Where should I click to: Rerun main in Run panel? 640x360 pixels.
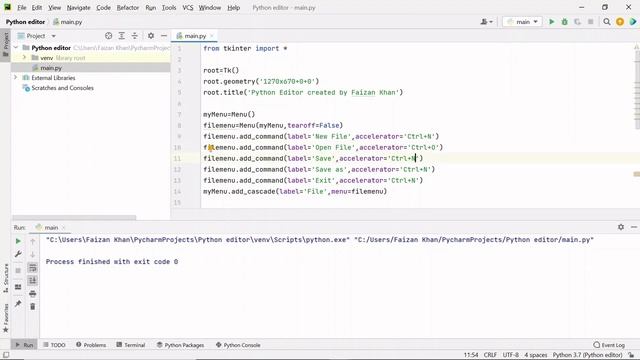click(18, 241)
